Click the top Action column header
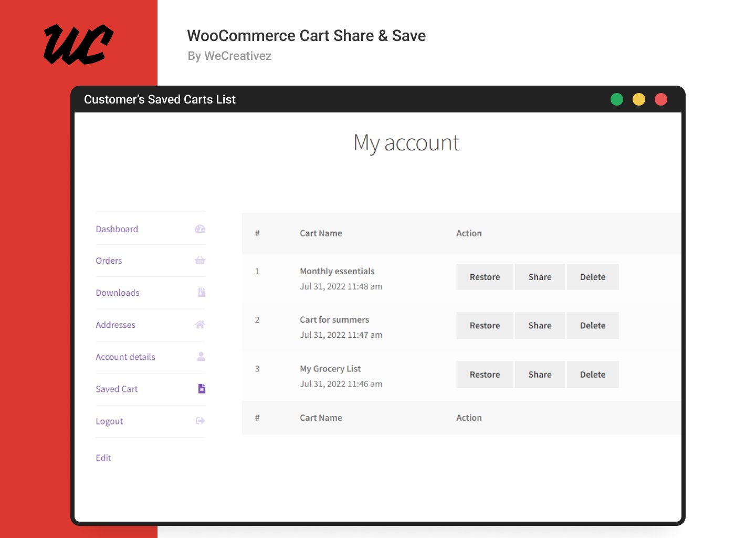Viewport: 756px width, 538px height. coord(469,233)
